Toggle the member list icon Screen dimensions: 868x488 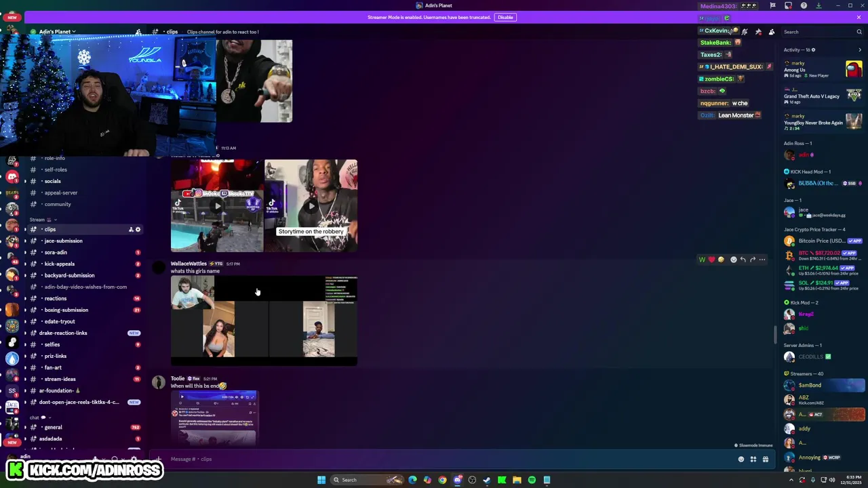click(772, 32)
